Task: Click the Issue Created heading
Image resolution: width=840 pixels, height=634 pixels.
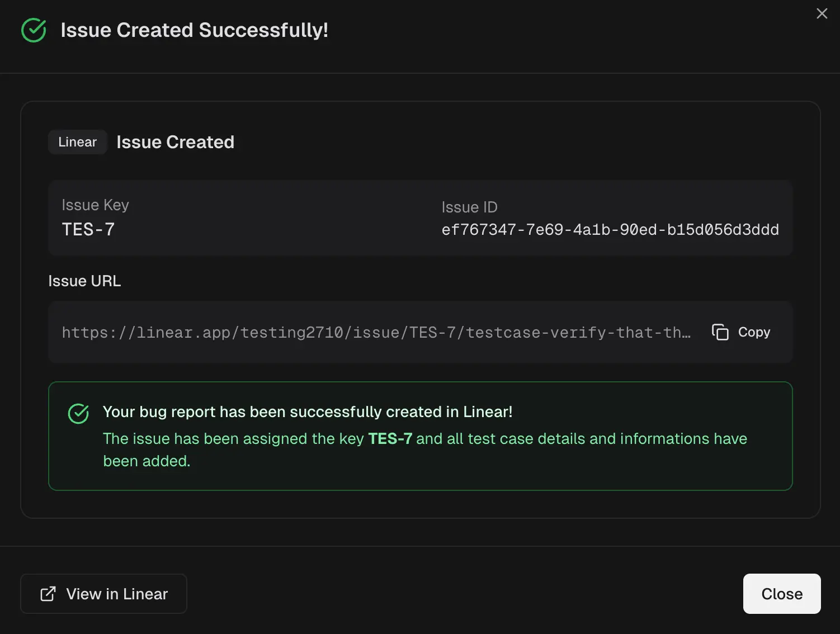Action: tap(175, 141)
